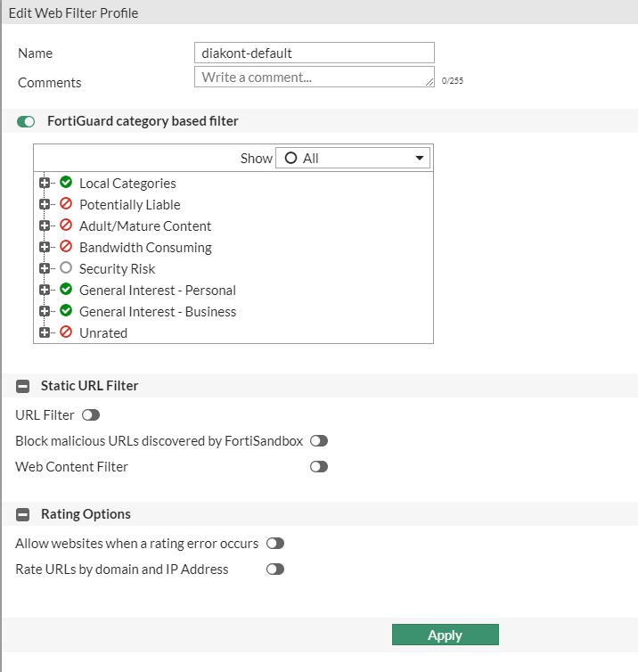The height and width of the screenshot is (672, 638).
Task: Enable the Web Content Filter toggle
Action: coord(318,467)
